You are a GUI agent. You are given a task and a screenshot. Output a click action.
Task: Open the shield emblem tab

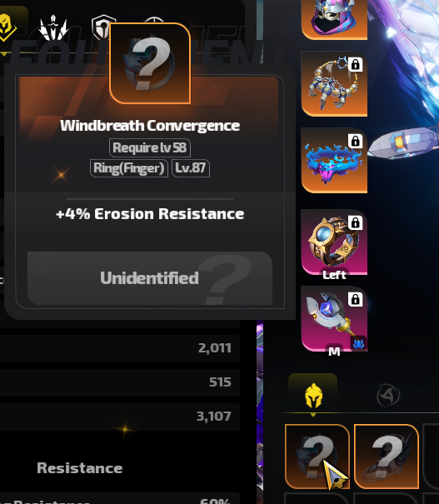click(102, 27)
